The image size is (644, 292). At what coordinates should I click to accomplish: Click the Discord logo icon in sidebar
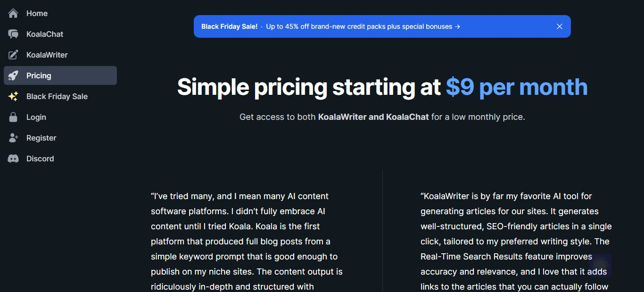pos(13,159)
